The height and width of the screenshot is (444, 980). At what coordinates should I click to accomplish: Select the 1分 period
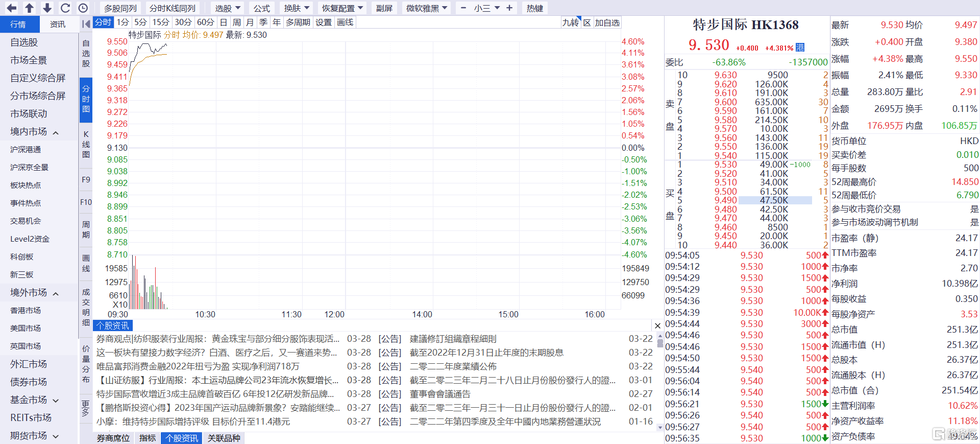[122, 22]
